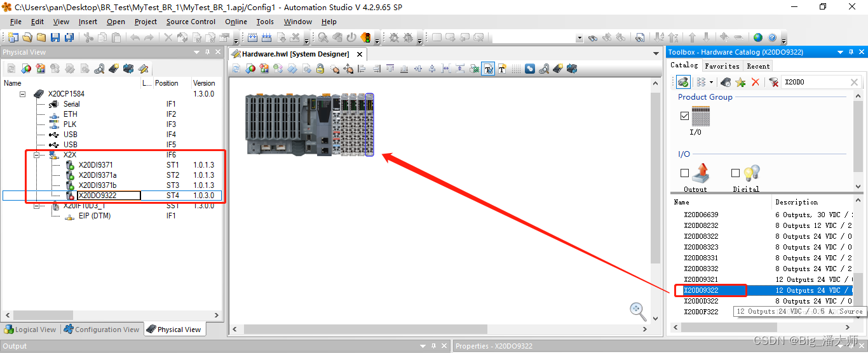The height and width of the screenshot is (353, 868).
Task: Toggle the hardware filter icon in Toolbox toolbar
Action: (x=683, y=82)
